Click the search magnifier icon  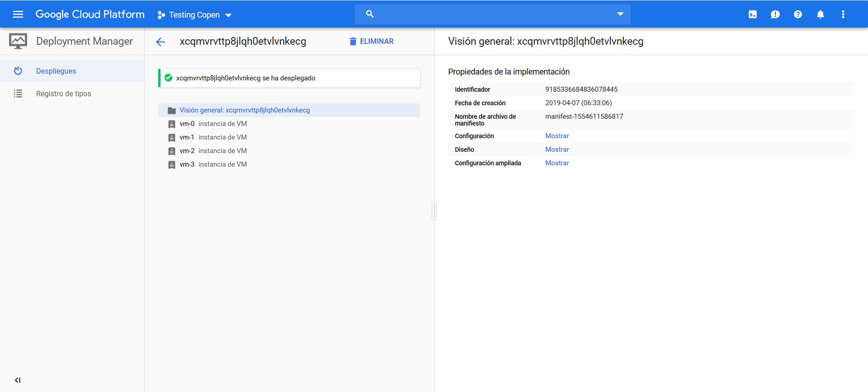370,14
